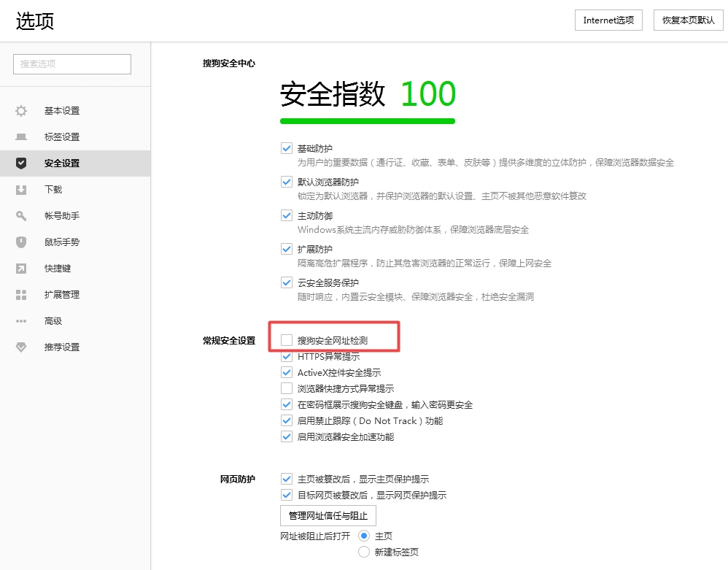Click the key icon beside 帐号助手

pos(21,216)
